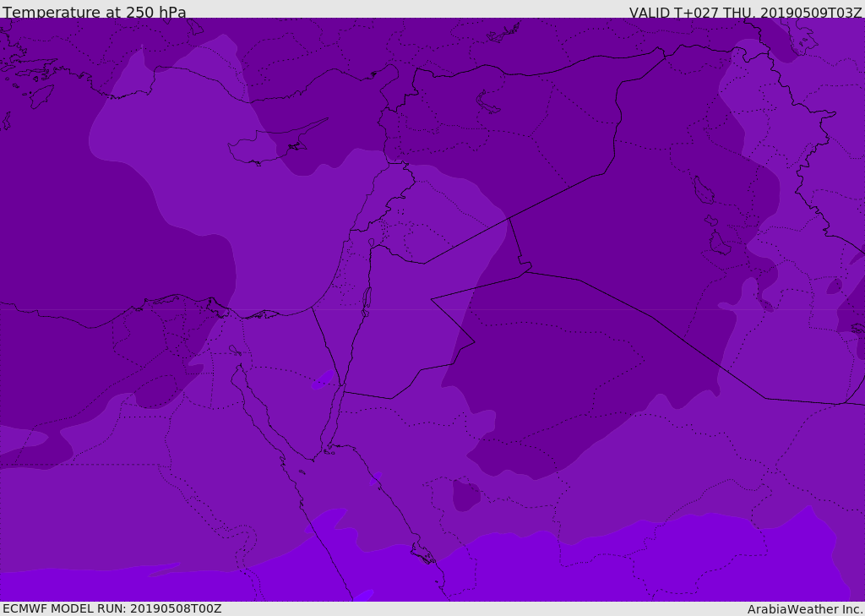Click the small dark blob in northwest Arabia
This screenshot has height=616, width=865.
tap(465, 495)
